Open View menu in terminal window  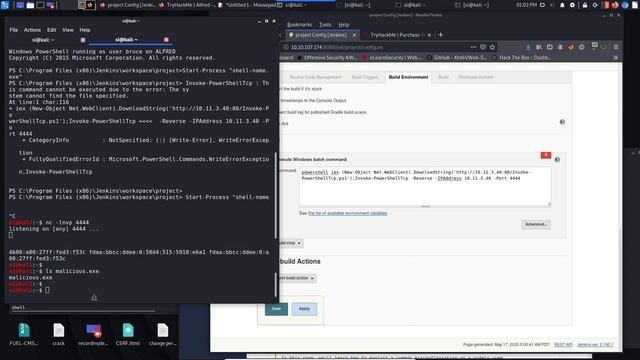pyautogui.click(x=68, y=30)
